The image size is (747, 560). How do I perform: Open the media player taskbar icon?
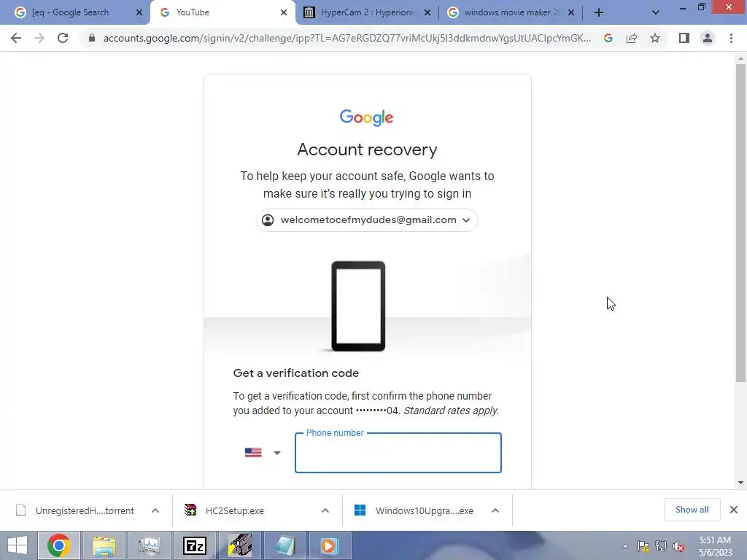pyautogui.click(x=329, y=545)
